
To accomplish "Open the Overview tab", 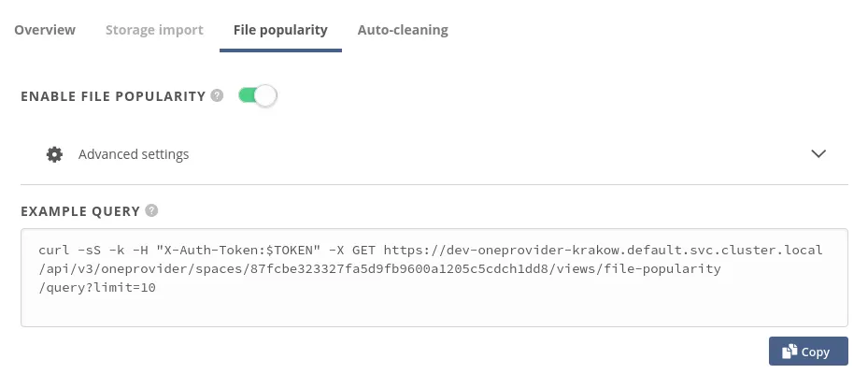I will [x=45, y=30].
